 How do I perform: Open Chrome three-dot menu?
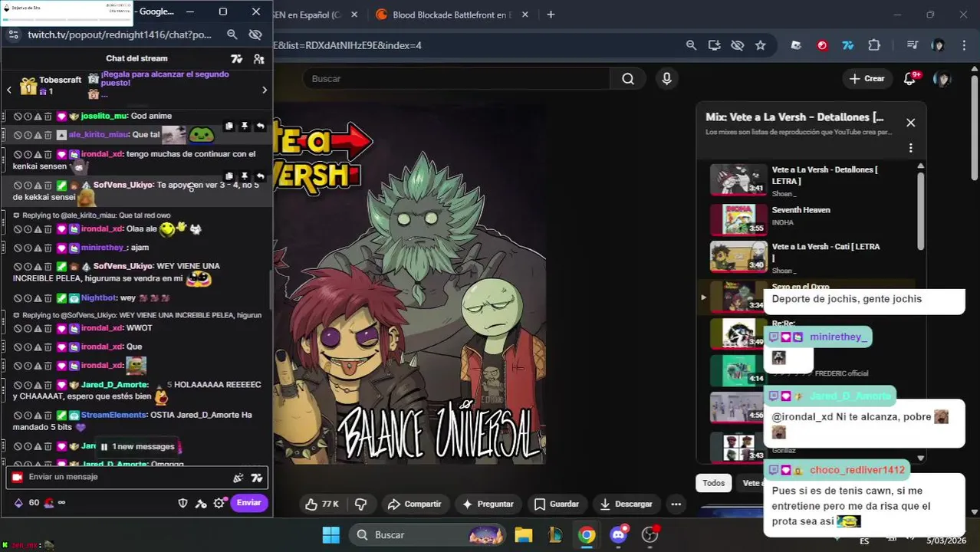click(964, 45)
